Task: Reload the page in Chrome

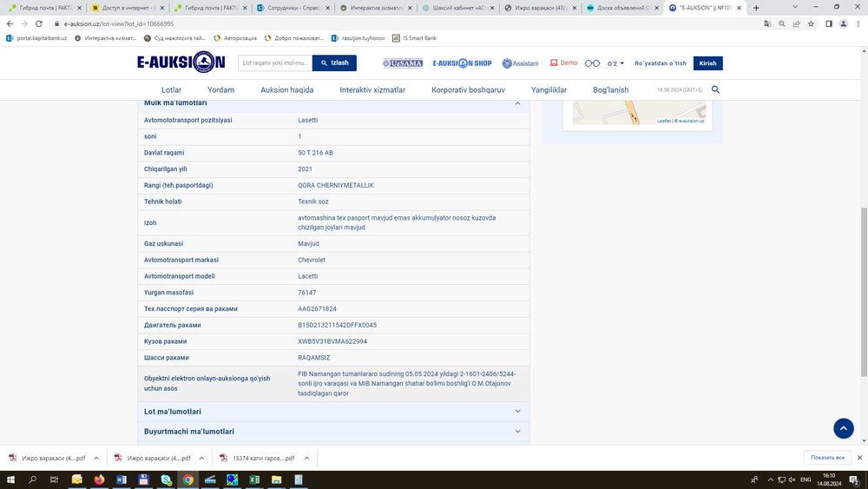Action: pos(39,23)
